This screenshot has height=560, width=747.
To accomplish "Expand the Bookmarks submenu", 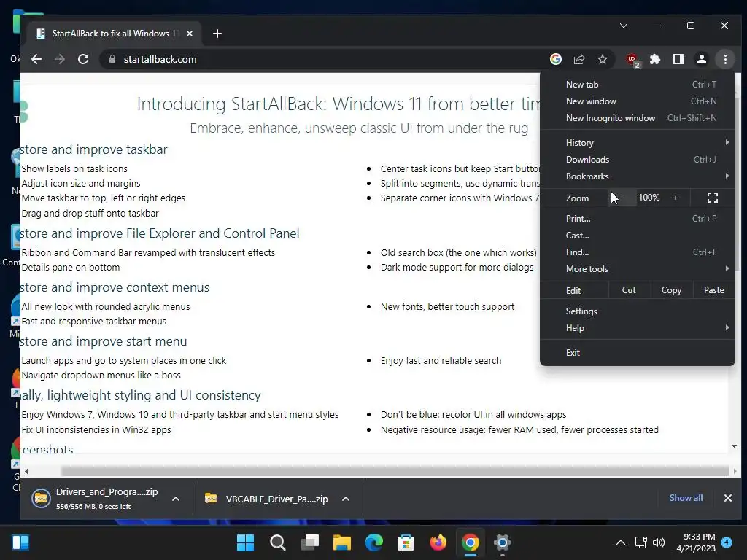I will (x=638, y=176).
